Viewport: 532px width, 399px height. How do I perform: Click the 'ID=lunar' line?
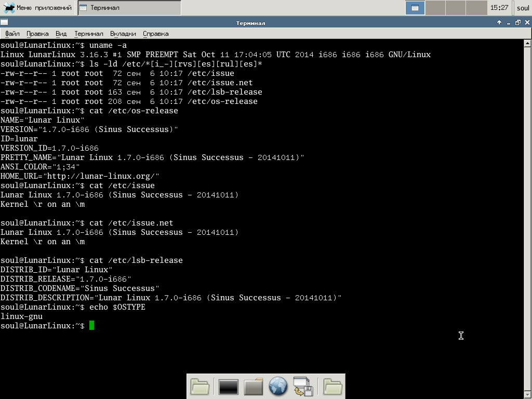tap(19, 139)
